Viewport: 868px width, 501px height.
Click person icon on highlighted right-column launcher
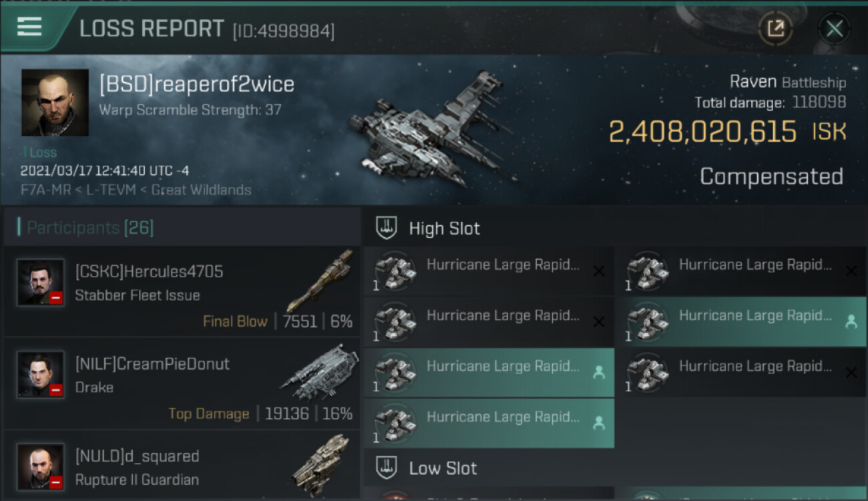(851, 322)
